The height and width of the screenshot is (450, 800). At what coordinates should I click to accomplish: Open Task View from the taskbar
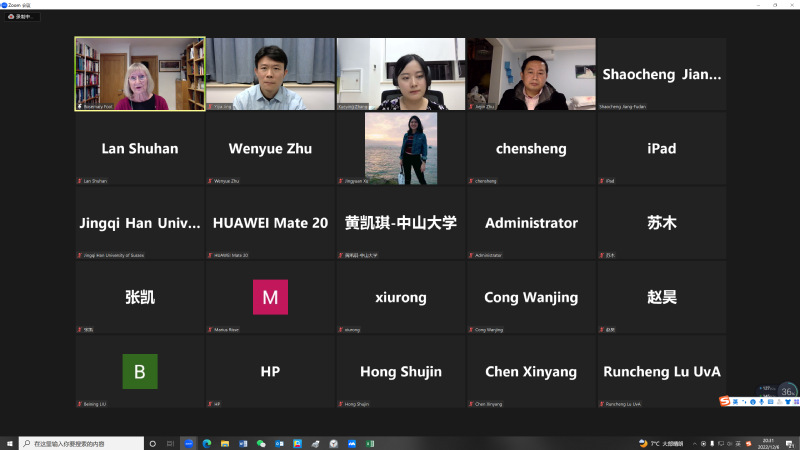point(168,443)
